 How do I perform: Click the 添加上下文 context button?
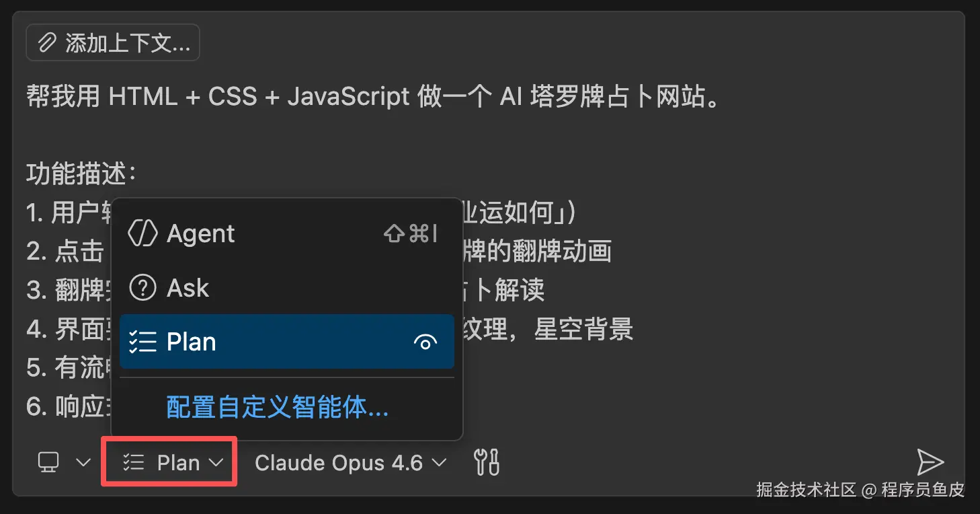pyautogui.click(x=112, y=42)
